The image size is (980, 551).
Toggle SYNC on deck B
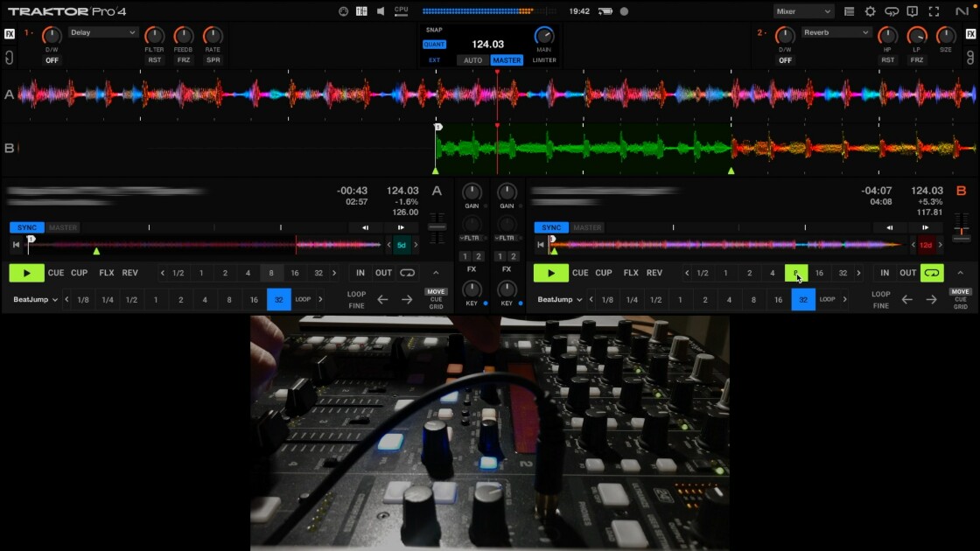coord(551,227)
